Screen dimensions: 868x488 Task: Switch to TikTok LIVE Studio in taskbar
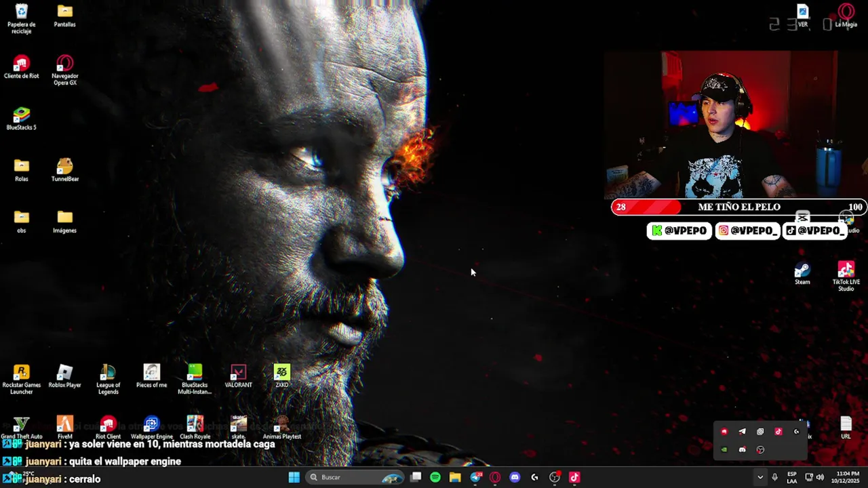point(574,477)
